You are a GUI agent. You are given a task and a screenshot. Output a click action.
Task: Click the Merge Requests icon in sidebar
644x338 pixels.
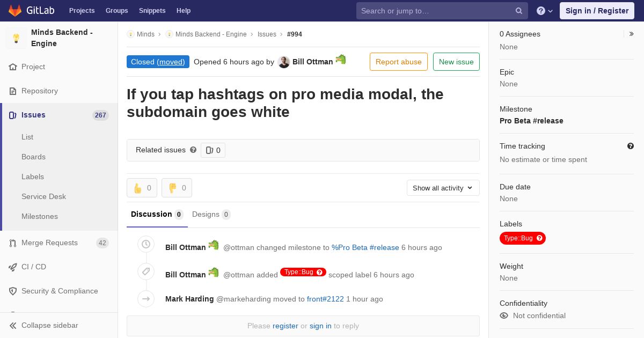click(x=13, y=243)
